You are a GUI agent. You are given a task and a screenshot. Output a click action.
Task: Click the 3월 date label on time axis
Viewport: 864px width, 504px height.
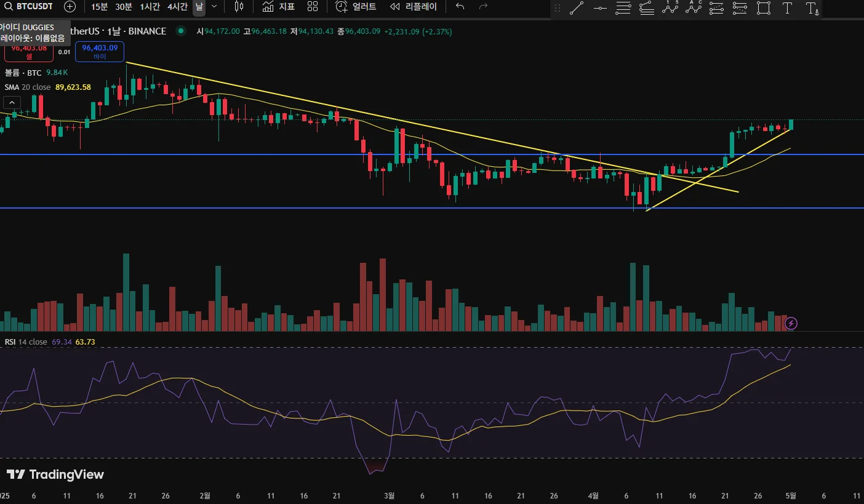tap(388, 495)
